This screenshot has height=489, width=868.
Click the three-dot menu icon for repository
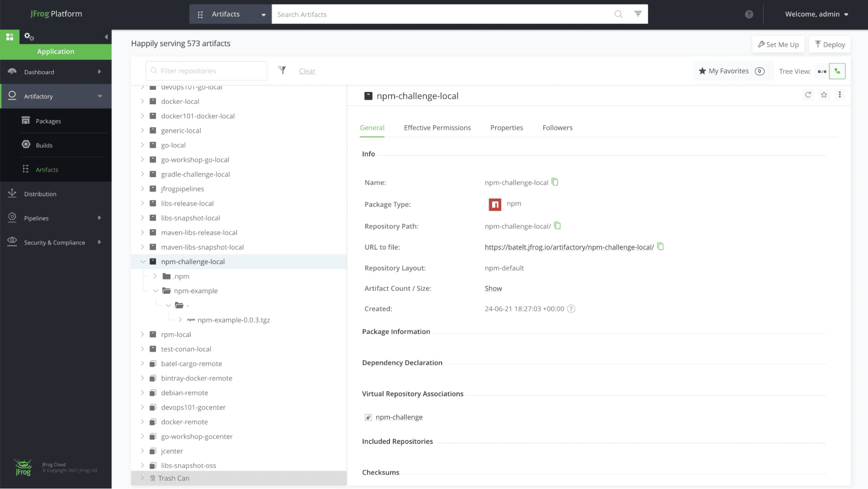pos(840,94)
